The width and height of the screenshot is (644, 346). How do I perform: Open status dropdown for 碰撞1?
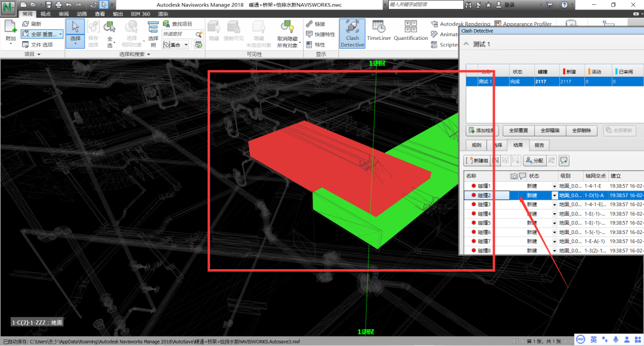coord(555,186)
